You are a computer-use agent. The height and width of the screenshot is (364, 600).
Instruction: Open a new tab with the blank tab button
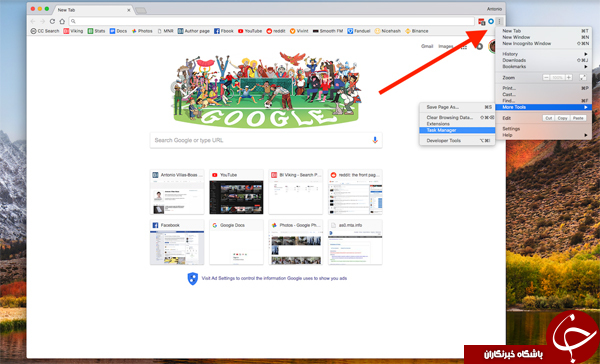pos(140,10)
